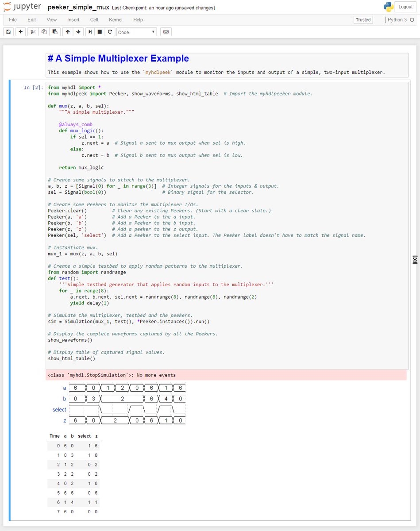Viewport: 420px width, 531px height.
Task: Restart the kernel icon
Action: [110, 32]
